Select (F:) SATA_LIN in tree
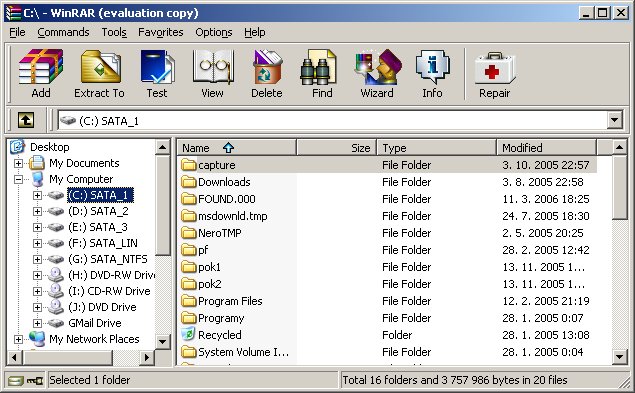The height and width of the screenshot is (393, 635). pyautogui.click(x=103, y=243)
